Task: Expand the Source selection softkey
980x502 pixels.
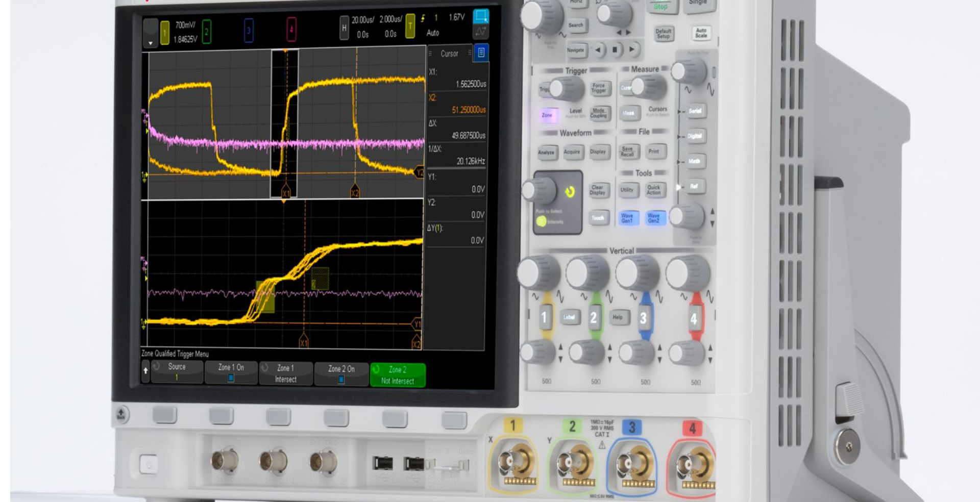Action: [x=177, y=372]
